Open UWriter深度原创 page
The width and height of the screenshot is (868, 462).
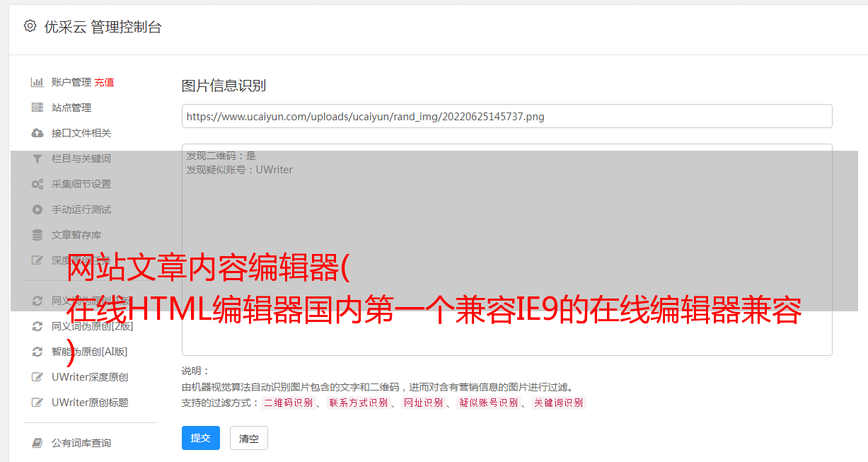[90, 377]
